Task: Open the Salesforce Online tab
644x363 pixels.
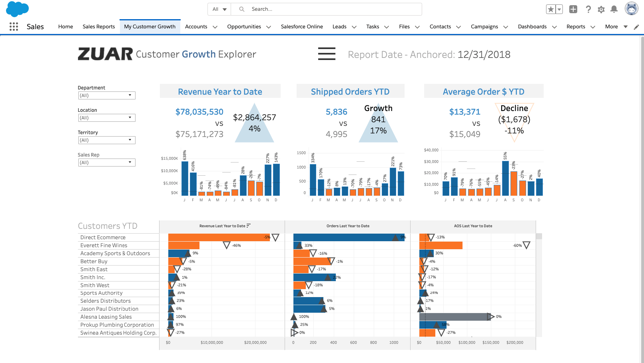Action: point(302,27)
